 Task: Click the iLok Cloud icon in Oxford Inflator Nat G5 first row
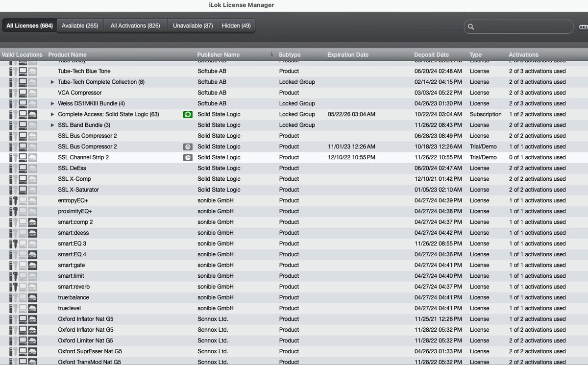32,319
